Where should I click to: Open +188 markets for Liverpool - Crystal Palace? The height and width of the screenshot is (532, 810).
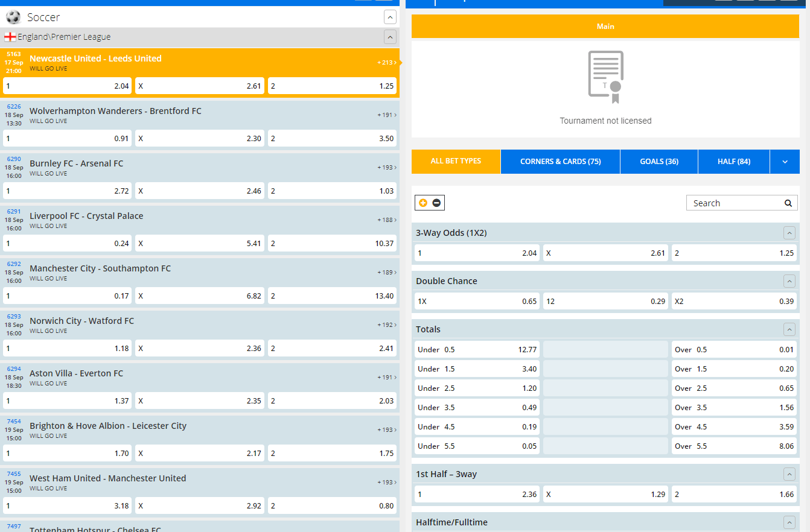[x=387, y=220]
